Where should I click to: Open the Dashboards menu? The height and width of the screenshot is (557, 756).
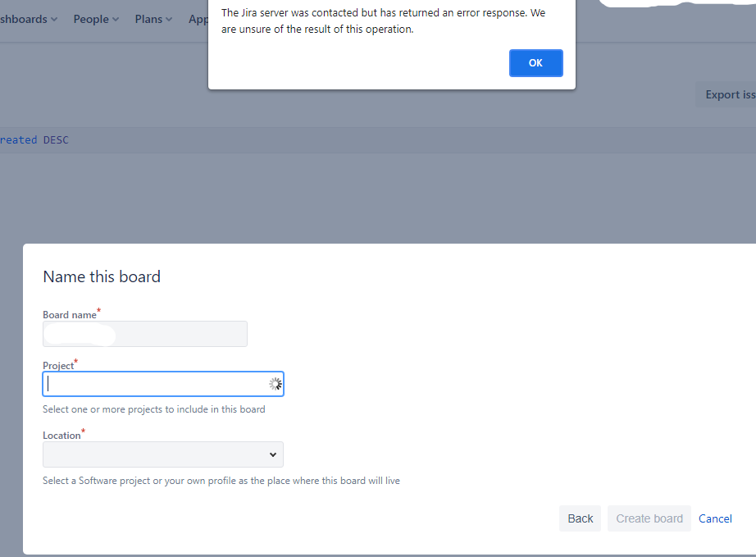(29, 20)
